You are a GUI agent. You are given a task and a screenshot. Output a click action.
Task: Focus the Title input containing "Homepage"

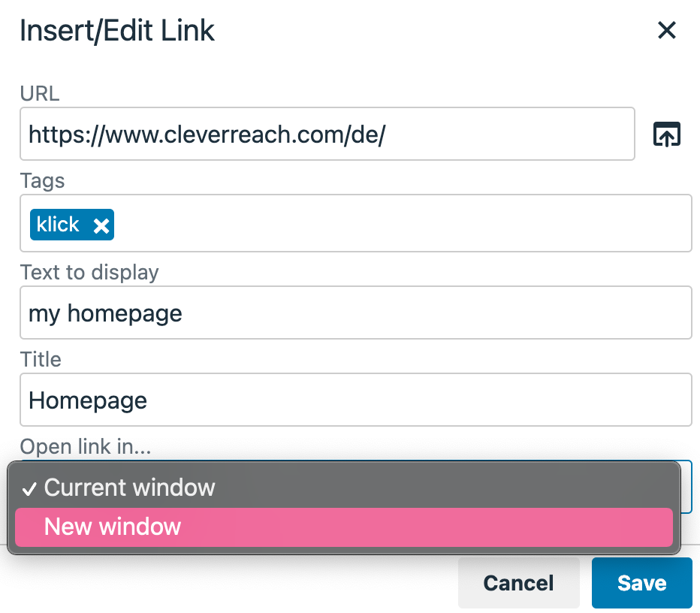(x=355, y=400)
